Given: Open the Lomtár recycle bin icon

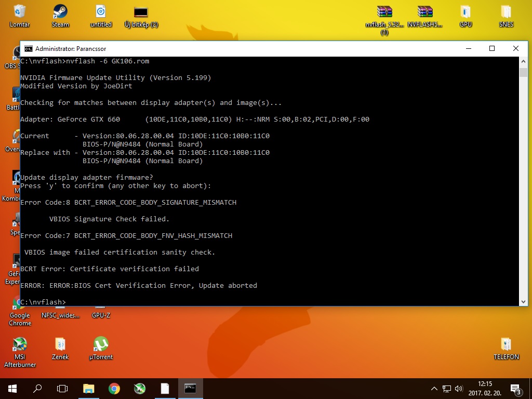Looking at the screenshot, I should pyautogui.click(x=19, y=16).
